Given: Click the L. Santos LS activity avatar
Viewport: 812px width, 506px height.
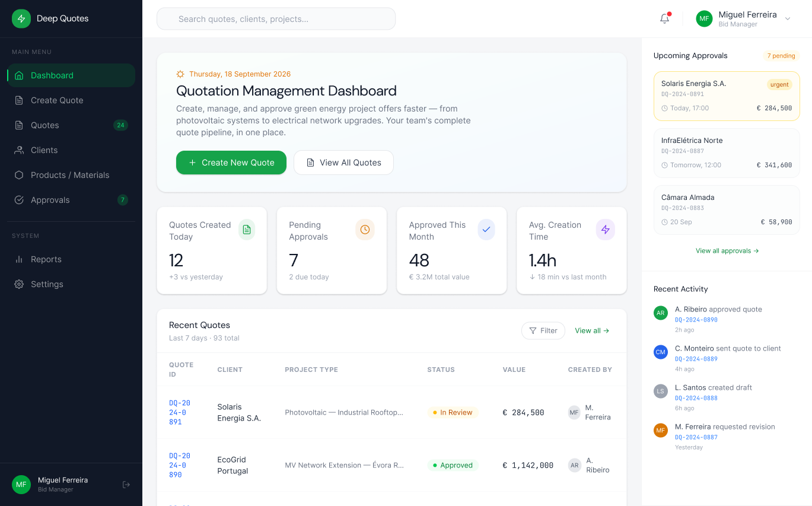Looking at the screenshot, I should coord(661,391).
